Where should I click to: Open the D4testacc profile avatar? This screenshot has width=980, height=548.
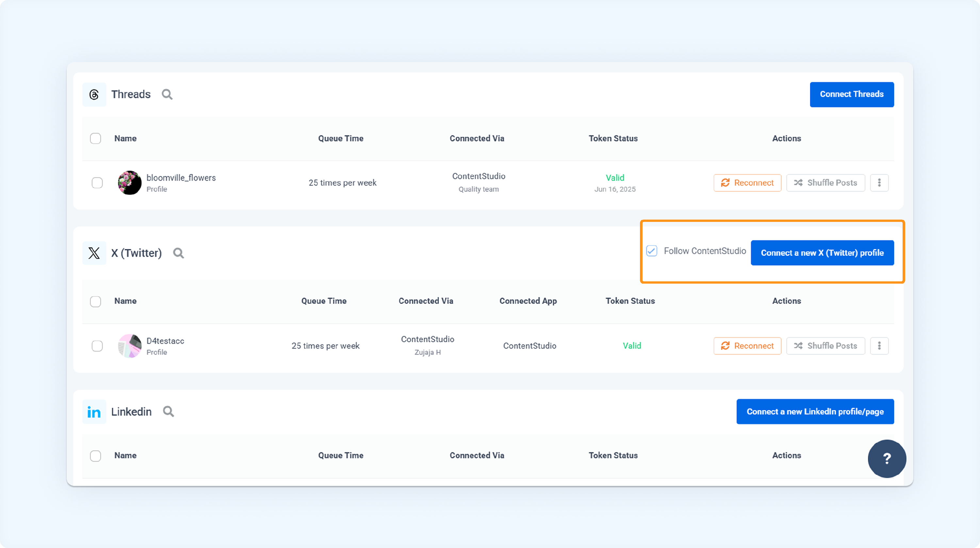click(130, 346)
